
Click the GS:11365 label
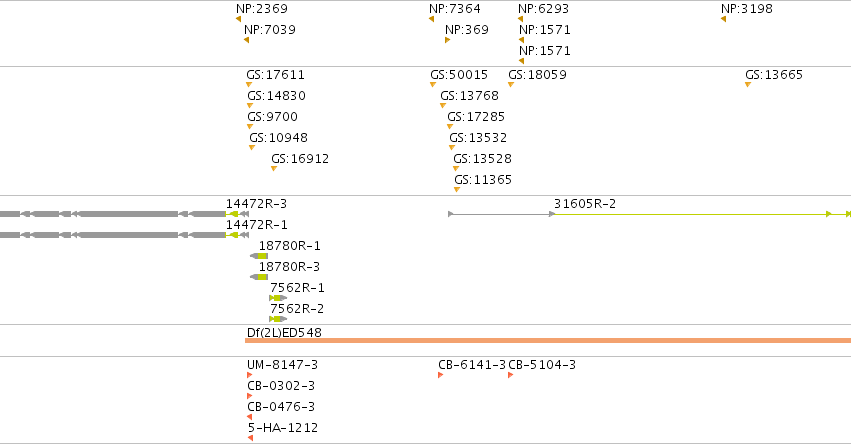pos(483,180)
